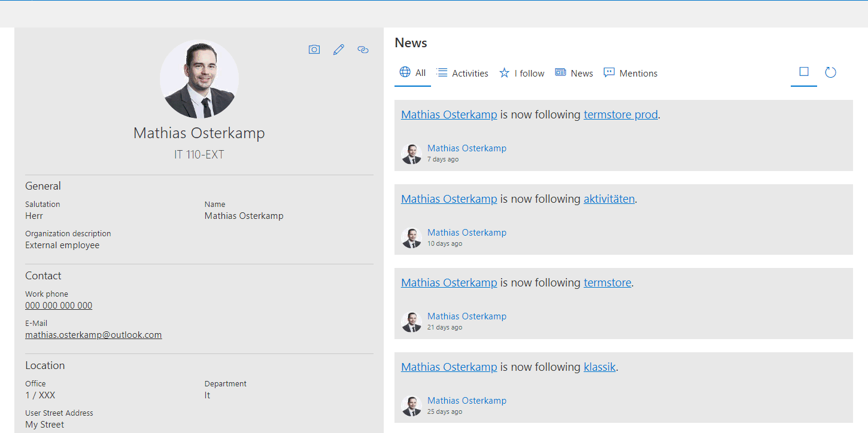Click the small avatar in the 7 days ago post
This screenshot has width=868, height=433.
[x=411, y=154]
